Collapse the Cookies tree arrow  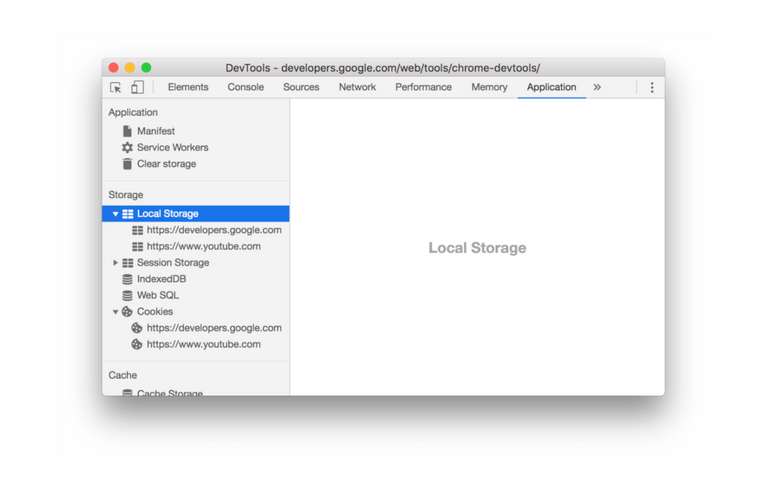click(115, 312)
